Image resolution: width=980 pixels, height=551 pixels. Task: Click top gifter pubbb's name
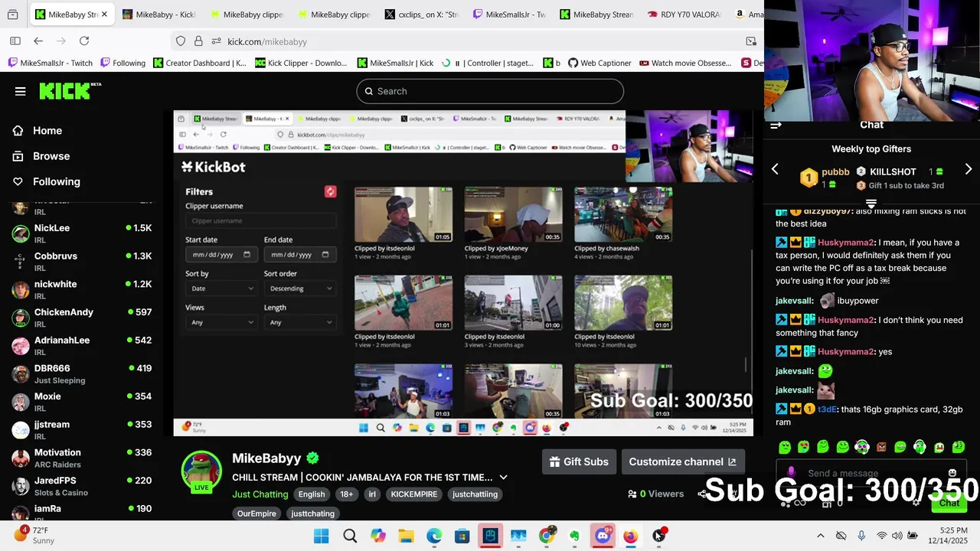coord(835,172)
